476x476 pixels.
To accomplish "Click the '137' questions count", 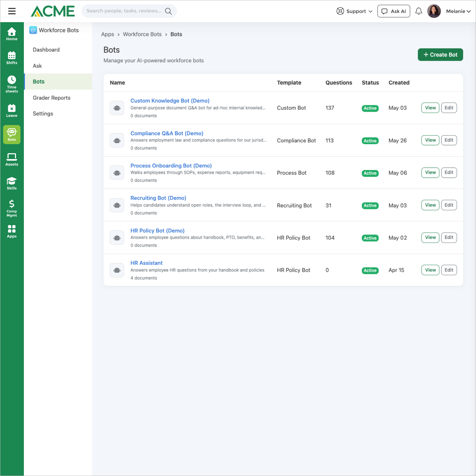I will tap(330, 108).
